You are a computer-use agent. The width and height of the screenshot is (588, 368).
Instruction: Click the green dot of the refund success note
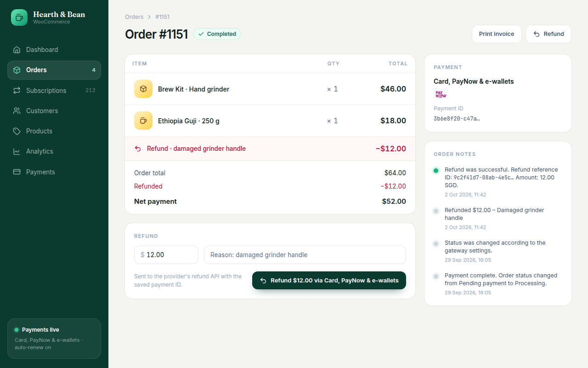[436, 171]
